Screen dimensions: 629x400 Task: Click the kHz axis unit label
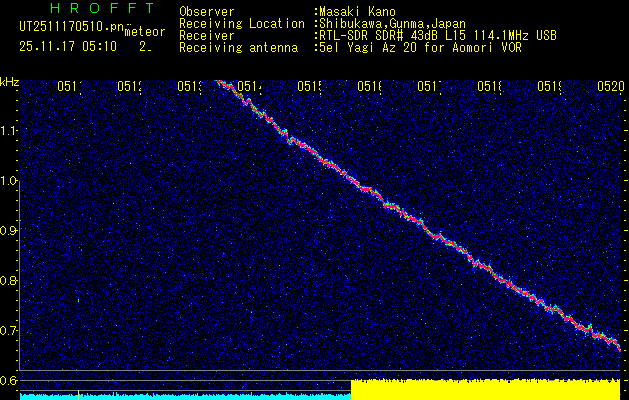[9, 81]
